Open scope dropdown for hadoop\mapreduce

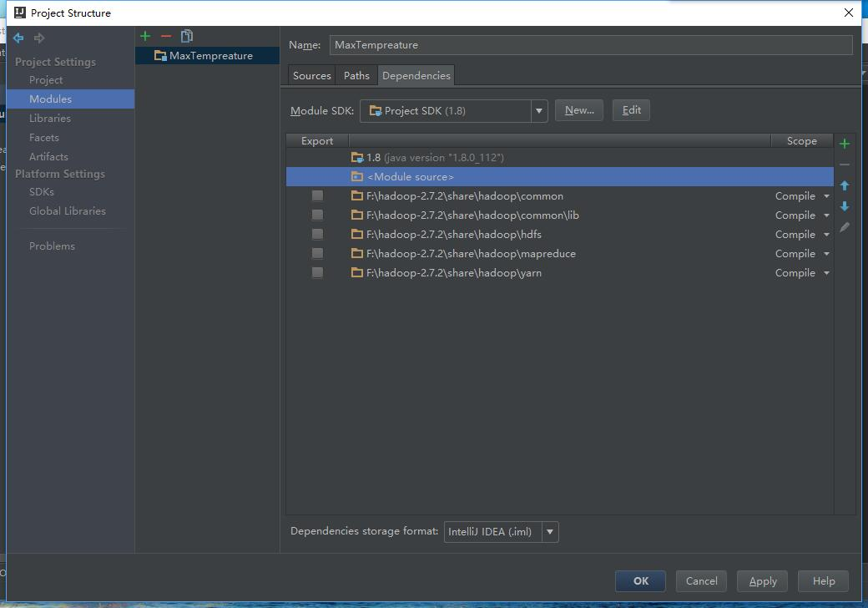[x=826, y=254]
